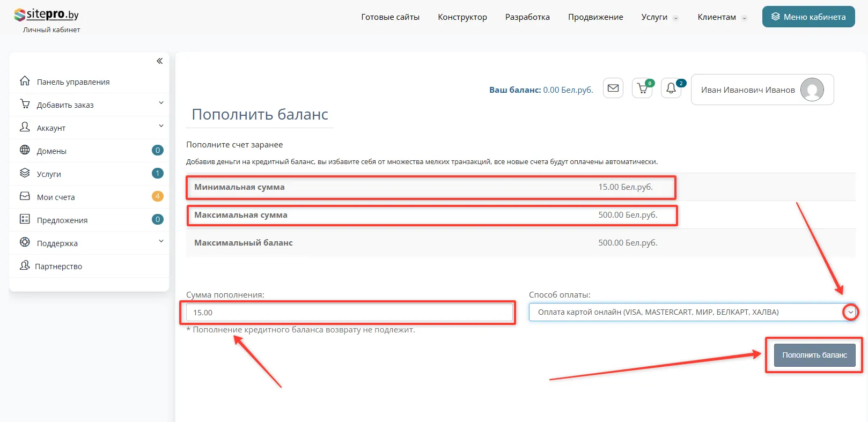The height and width of the screenshot is (422, 868).
Task: Click the user avatar picture
Action: [812, 90]
